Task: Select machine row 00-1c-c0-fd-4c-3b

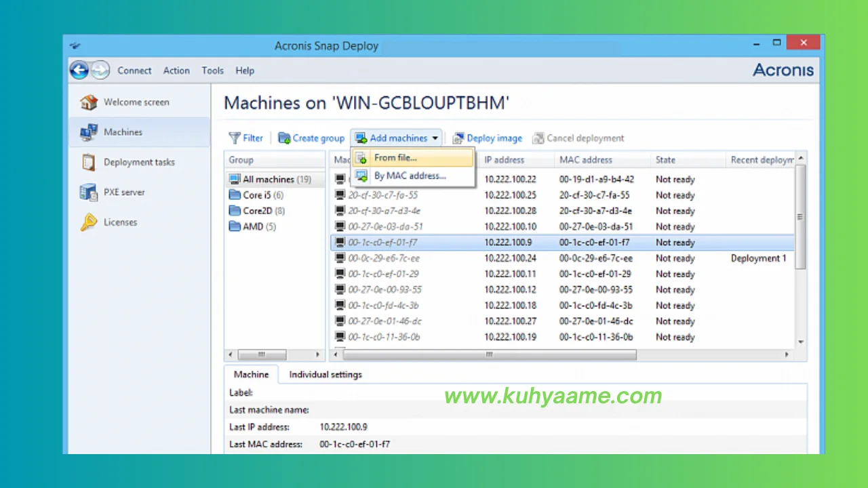Action: (x=562, y=306)
